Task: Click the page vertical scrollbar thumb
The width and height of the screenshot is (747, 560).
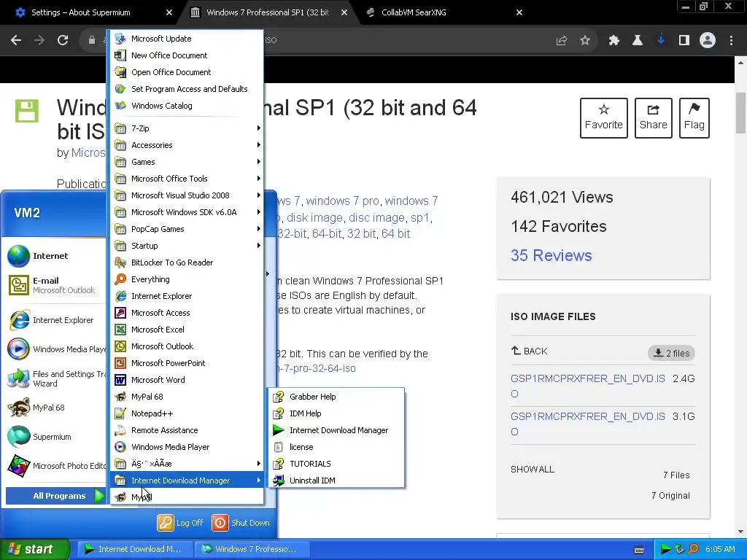Action: (740, 113)
